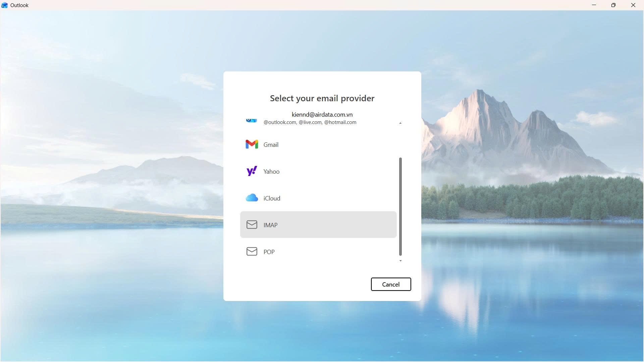Screen dimensions: 644x362
Task: Close the Outlook window
Action: tap(633, 5)
